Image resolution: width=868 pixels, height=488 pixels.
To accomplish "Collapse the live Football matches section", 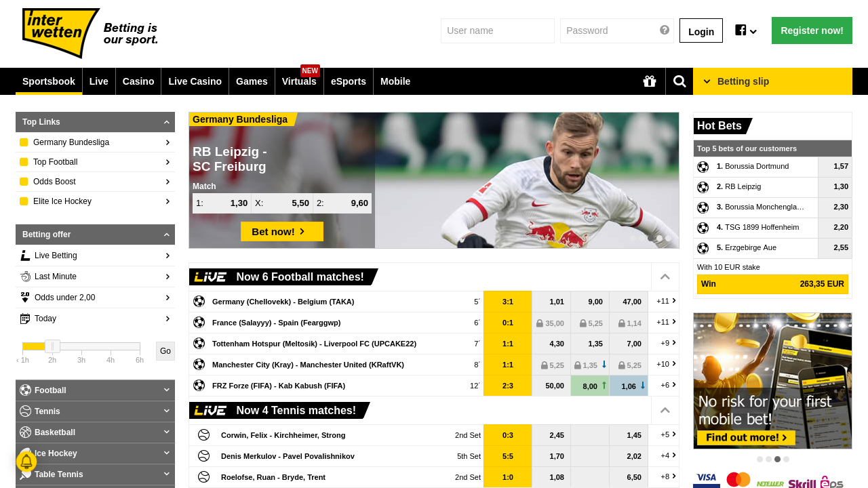I will click(x=665, y=277).
